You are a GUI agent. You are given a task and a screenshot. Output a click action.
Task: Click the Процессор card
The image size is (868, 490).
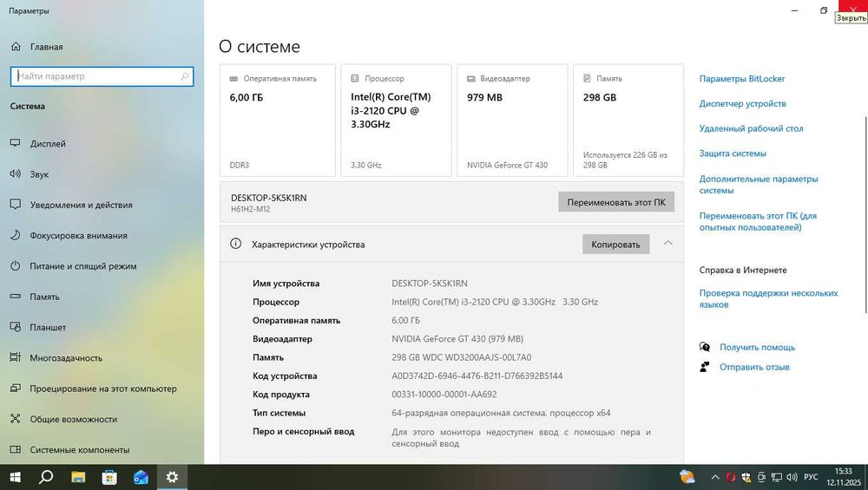[396, 121]
